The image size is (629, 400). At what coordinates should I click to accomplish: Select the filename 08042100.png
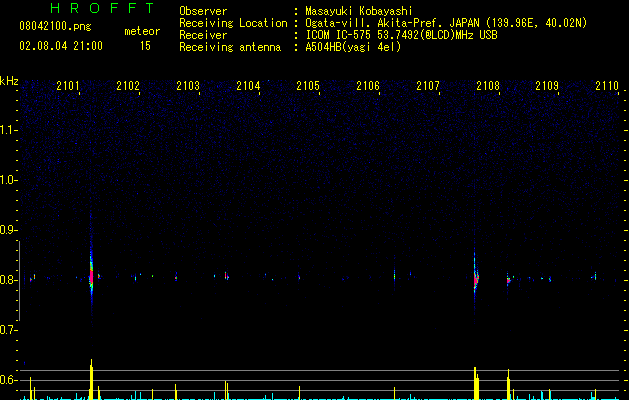(x=55, y=27)
